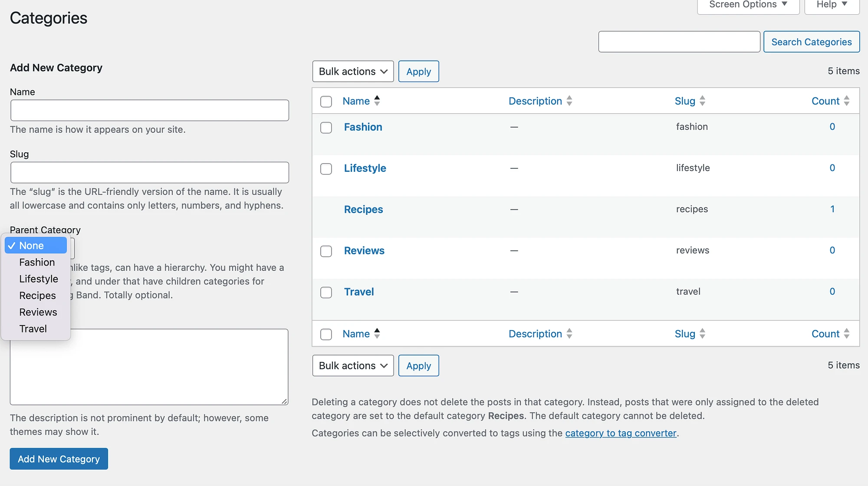This screenshot has width=868, height=486.
Task: Expand the Bulk actions dropdown at top
Action: [x=352, y=71]
